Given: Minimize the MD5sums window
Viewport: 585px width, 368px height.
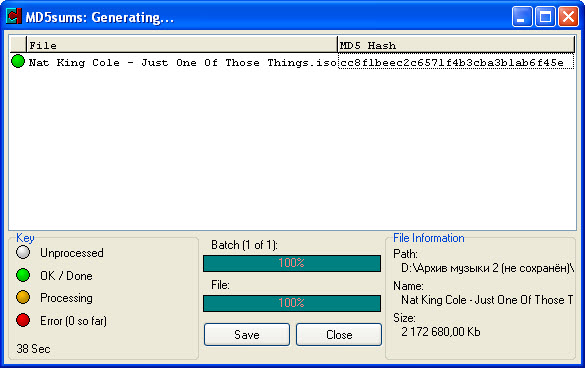Looking at the screenshot, I should (x=522, y=17).
